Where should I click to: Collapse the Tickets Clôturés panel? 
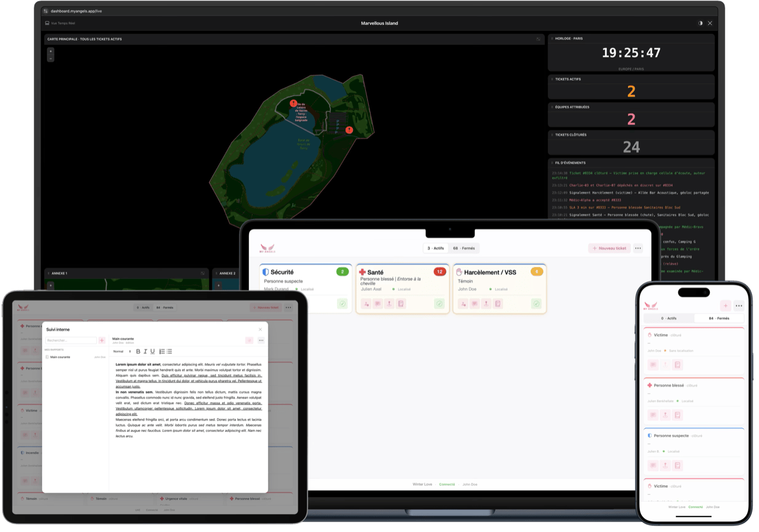pyautogui.click(x=552, y=135)
